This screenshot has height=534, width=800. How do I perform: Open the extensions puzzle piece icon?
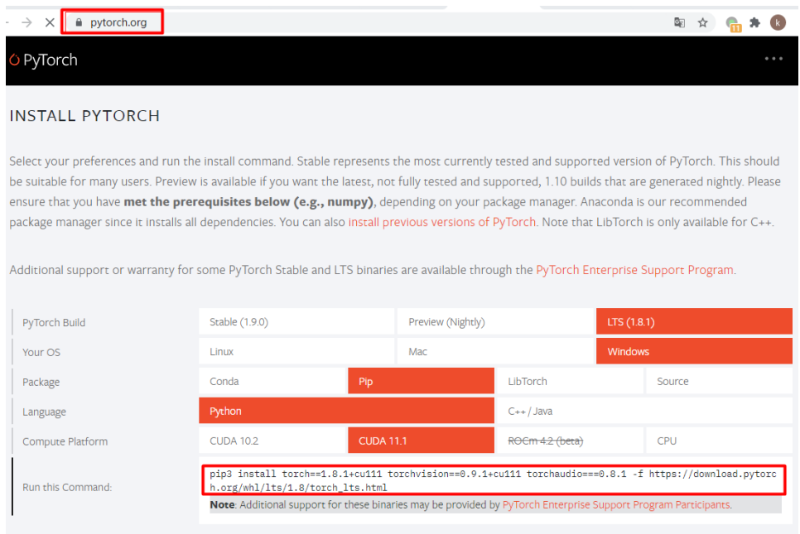pos(755,22)
